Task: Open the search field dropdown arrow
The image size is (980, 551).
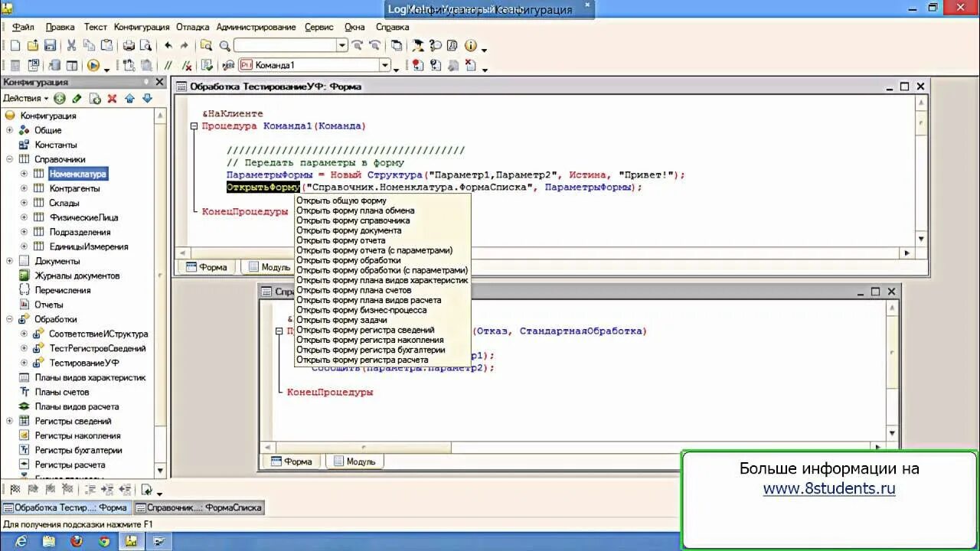Action: click(x=342, y=46)
